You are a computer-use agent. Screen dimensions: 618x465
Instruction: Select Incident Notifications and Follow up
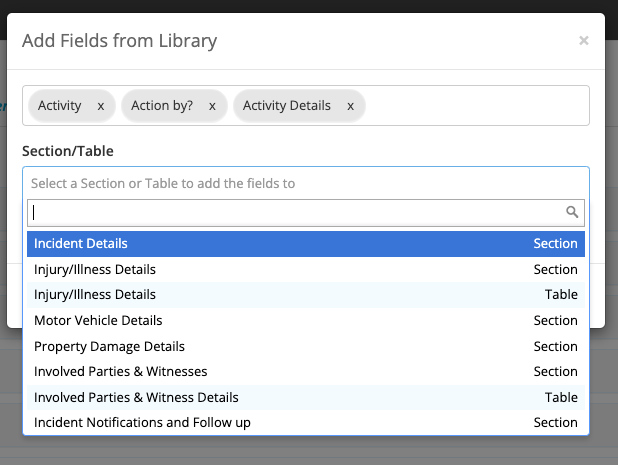click(305, 422)
